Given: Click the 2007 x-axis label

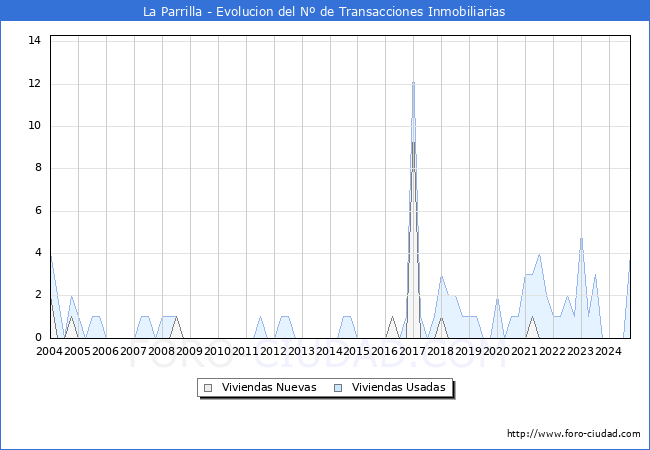Looking at the screenshot, I should click(133, 351).
